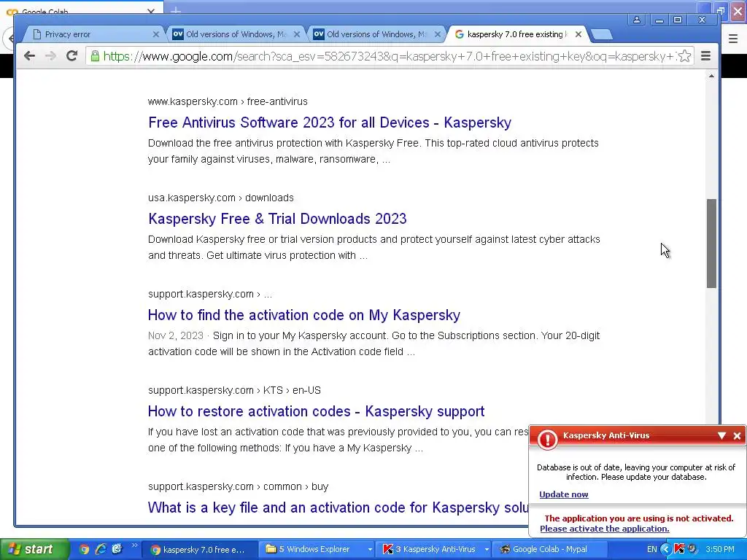Open How to restore activation codes result
The image size is (747, 560).
pos(317,411)
